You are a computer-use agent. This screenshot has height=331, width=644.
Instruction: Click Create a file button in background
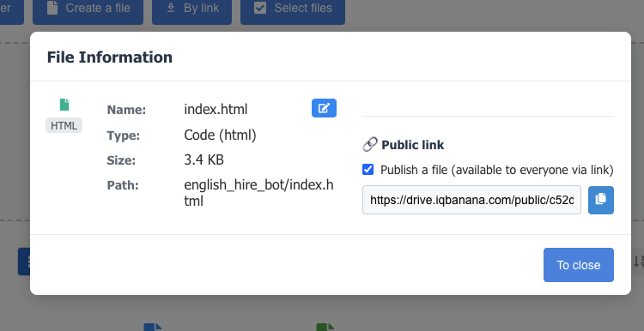pyautogui.click(x=88, y=9)
